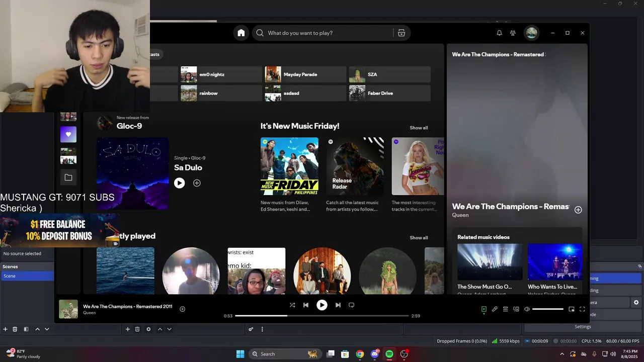This screenshot has height=362, width=644.
Task: Move OBS scene up
Action: (x=37, y=329)
